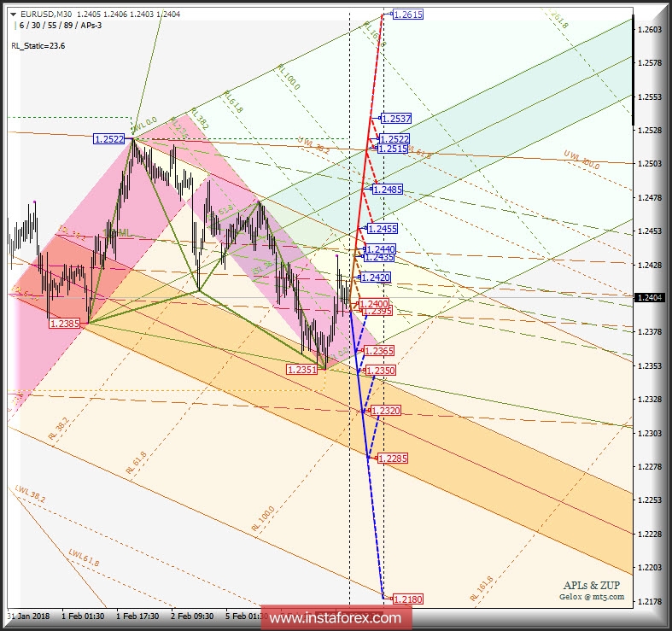672x631 pixels.
Task: Click the orange RL 100.0 label at lower center
Action: [x=263, y=518]
